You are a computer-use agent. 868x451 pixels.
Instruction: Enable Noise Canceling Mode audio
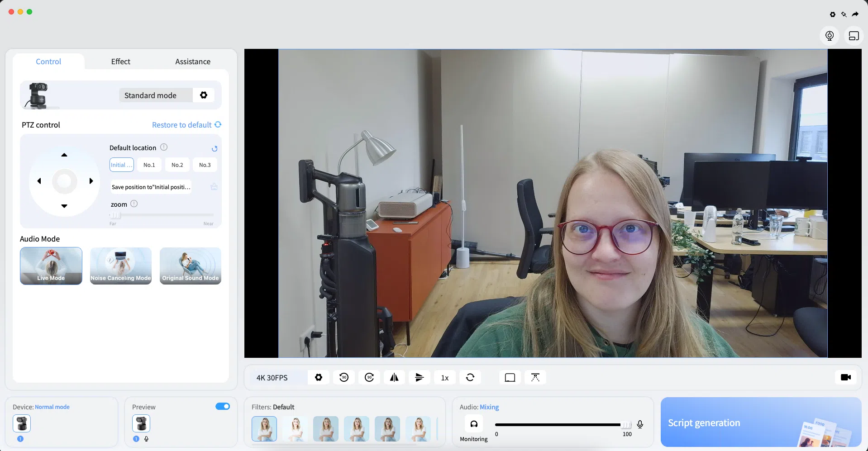pyautogui.click(x=121, y=266)
